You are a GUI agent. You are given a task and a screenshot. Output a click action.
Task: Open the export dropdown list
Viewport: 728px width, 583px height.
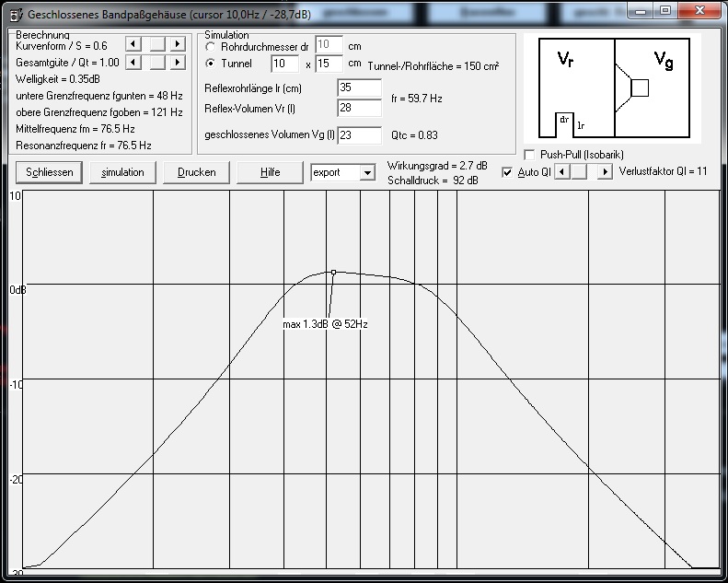click(x=367, y=172)
